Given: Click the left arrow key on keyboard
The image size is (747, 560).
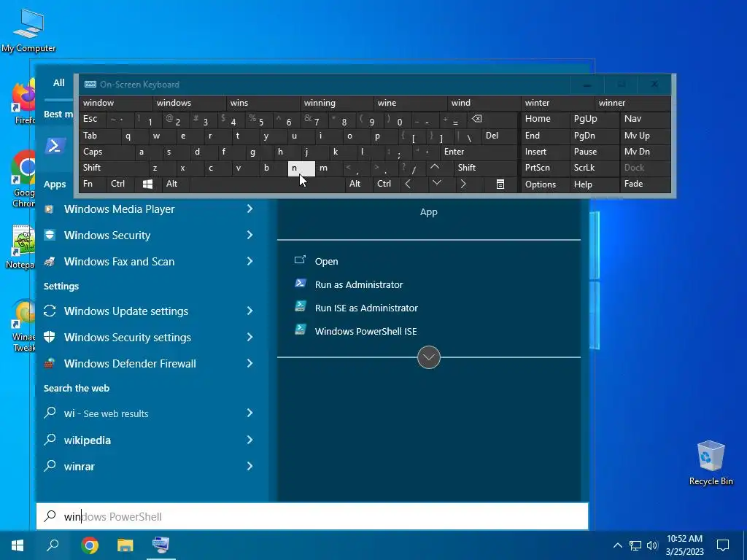Looking at the screenshot, I should coord(408,184).
